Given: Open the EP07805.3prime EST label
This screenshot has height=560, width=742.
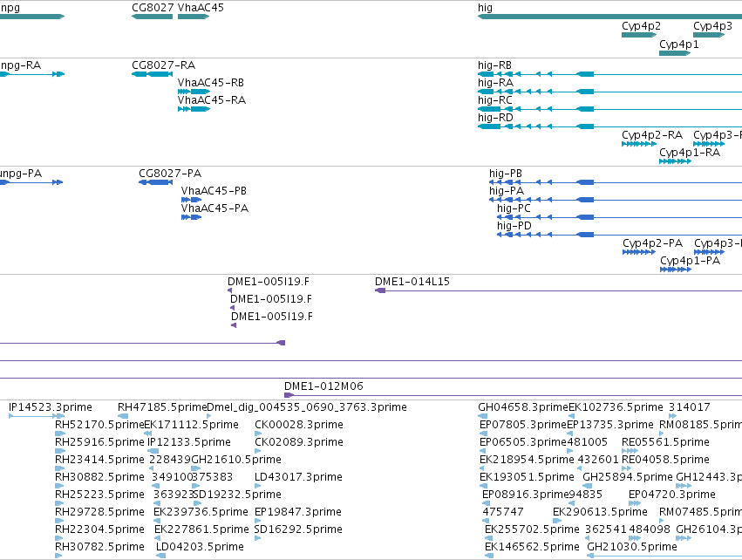Looking at the screenshot, I should pos(523,425).
